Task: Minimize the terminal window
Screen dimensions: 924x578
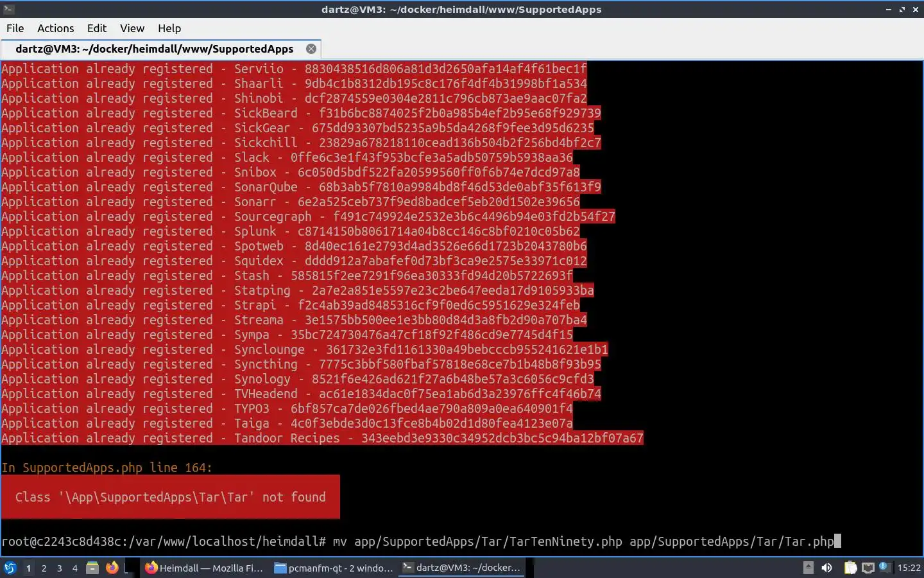Action: 888,9
